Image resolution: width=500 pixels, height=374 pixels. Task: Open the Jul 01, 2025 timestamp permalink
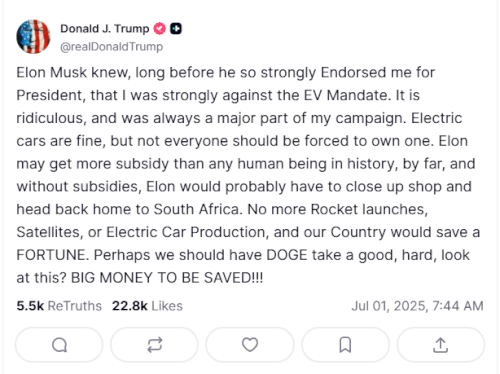pyautogui.click(x=417, y=306)
